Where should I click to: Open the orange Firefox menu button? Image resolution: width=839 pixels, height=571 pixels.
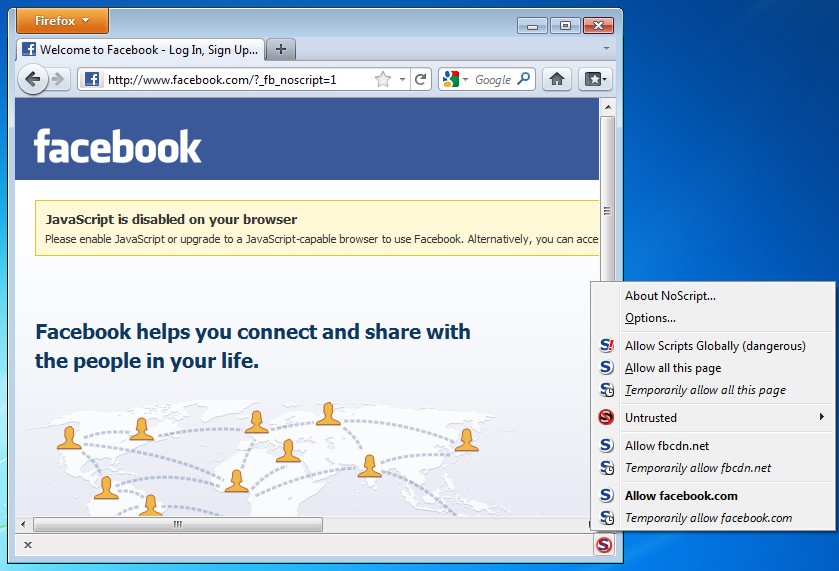click(63, 21)
